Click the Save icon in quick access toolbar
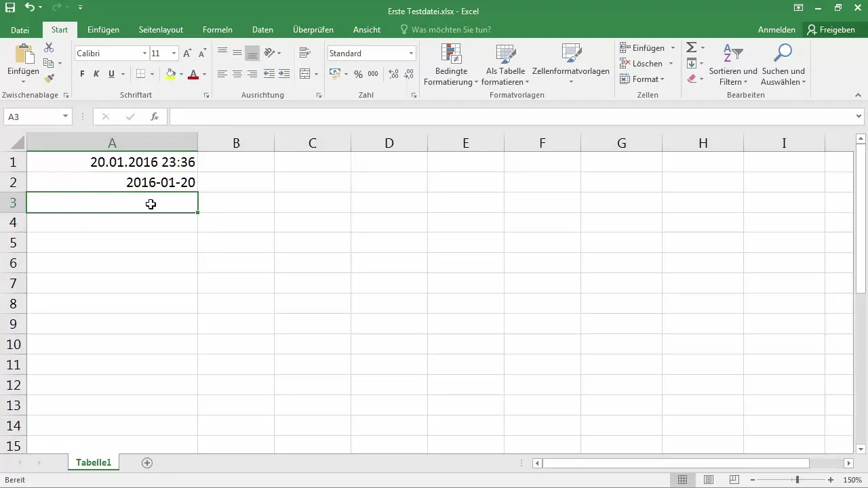The image size is (868, 488). point(9,7)
